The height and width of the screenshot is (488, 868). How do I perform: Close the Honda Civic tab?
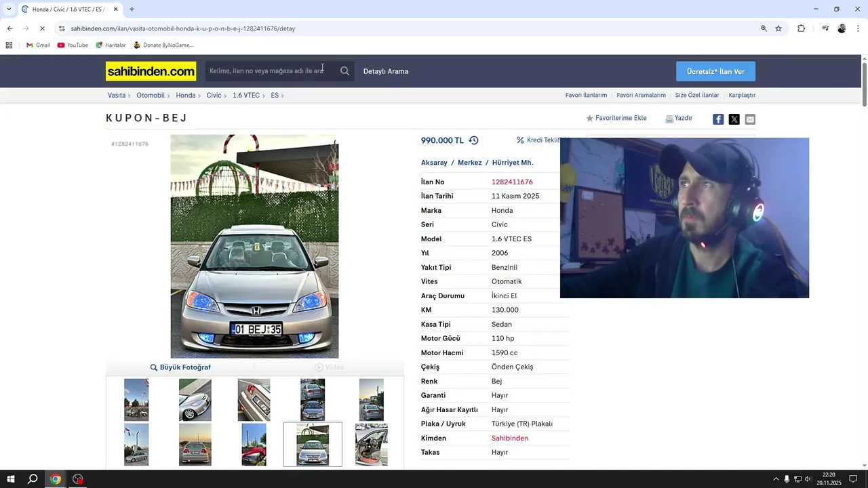tap(116, 9)
